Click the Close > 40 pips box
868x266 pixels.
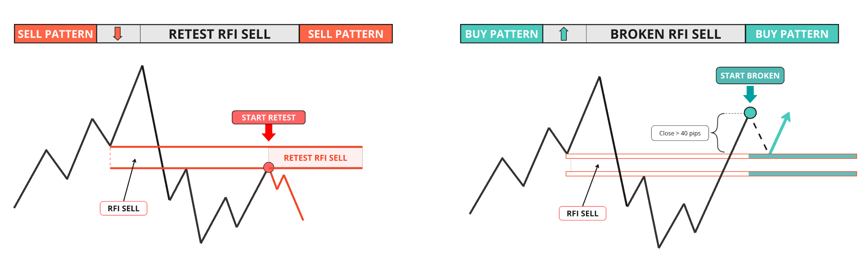coord(680,133)
